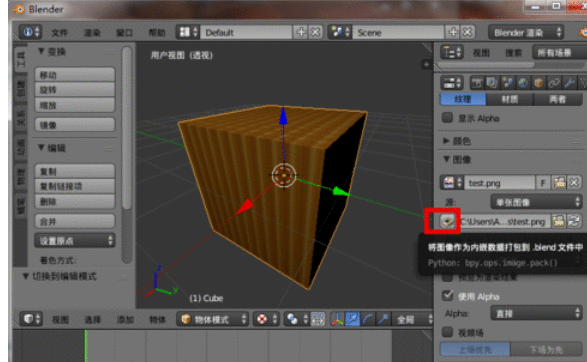The width and height of the screenshot is (587, 362).
Task: Add a new screen layout with plus icon
Action: point(301,32)
